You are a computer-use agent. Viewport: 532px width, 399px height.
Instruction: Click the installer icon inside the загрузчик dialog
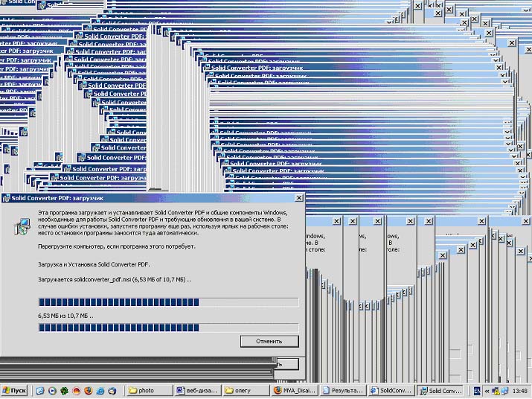click(x=22, y=226)
